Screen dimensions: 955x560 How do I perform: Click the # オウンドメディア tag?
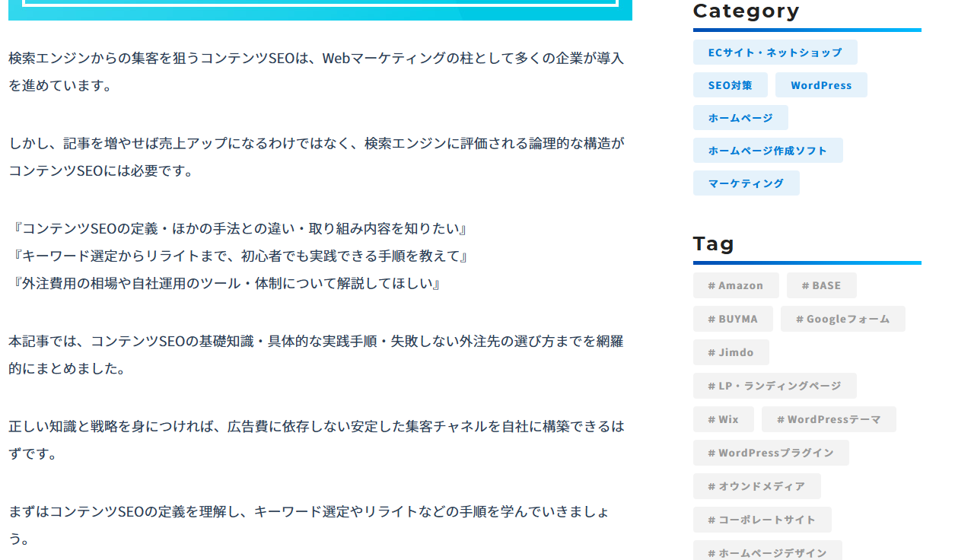click(756, 486)
